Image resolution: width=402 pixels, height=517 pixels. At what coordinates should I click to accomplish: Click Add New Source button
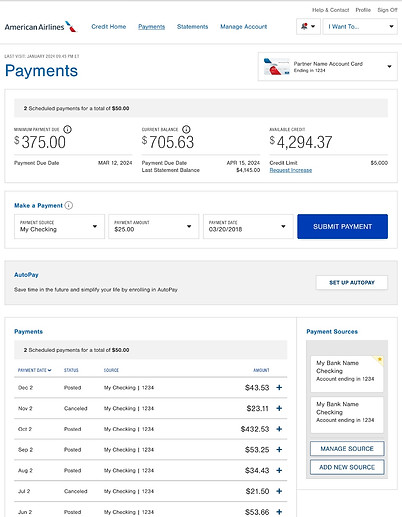point(347,467)
